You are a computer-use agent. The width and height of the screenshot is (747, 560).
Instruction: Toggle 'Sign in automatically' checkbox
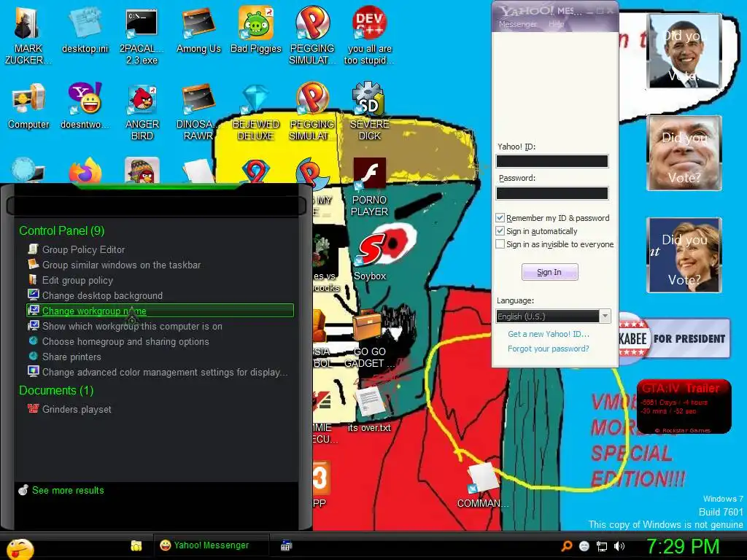[500, 231]
